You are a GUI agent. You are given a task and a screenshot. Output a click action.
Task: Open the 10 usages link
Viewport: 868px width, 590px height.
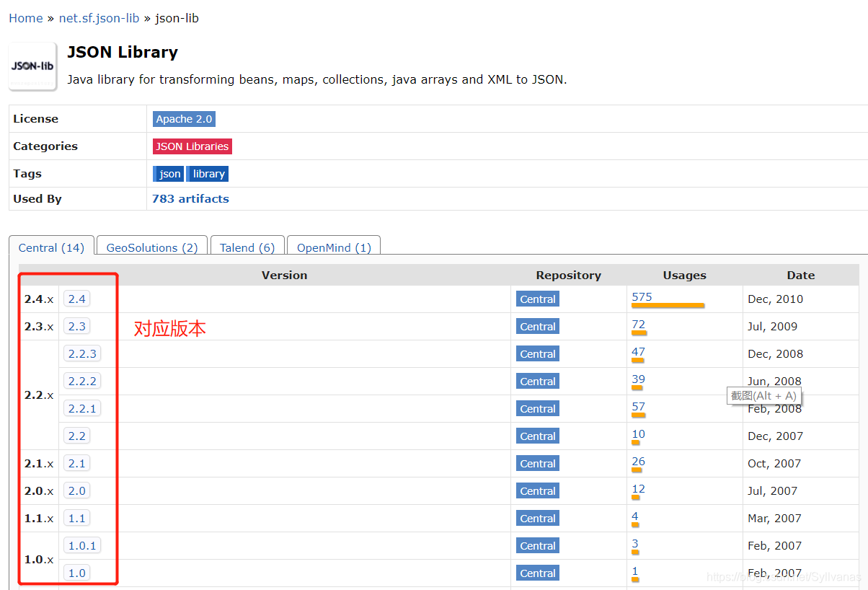pos(638,433)
